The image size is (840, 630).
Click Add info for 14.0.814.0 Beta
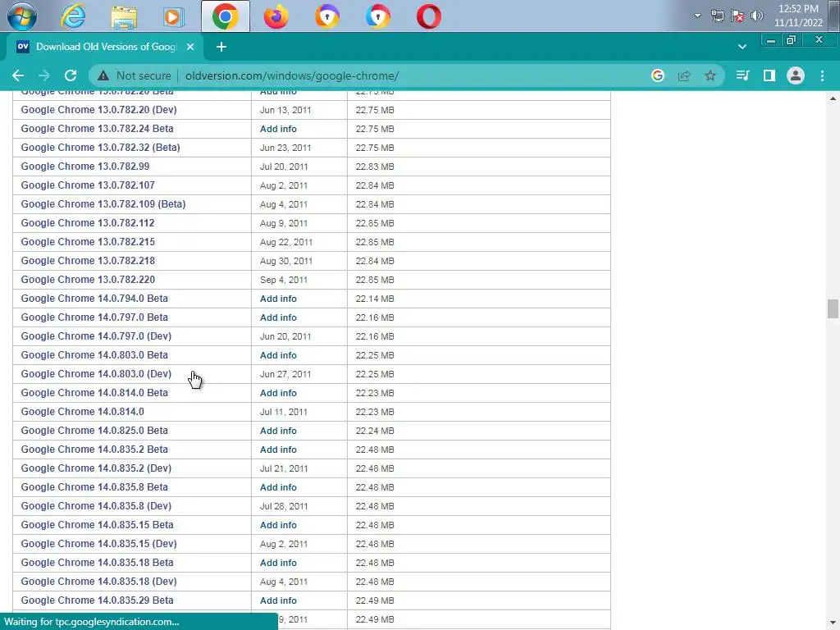pos(278,393)
